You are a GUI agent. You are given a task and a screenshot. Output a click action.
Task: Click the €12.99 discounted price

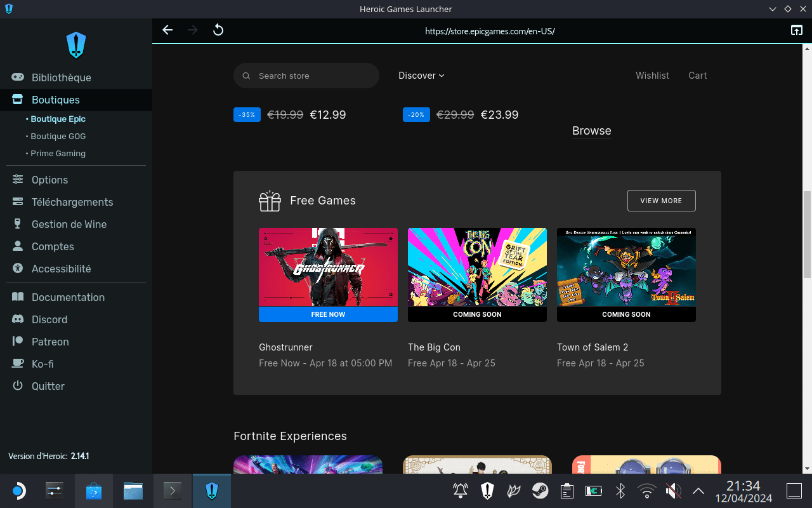pyautogui.click(x=328, y=115)
